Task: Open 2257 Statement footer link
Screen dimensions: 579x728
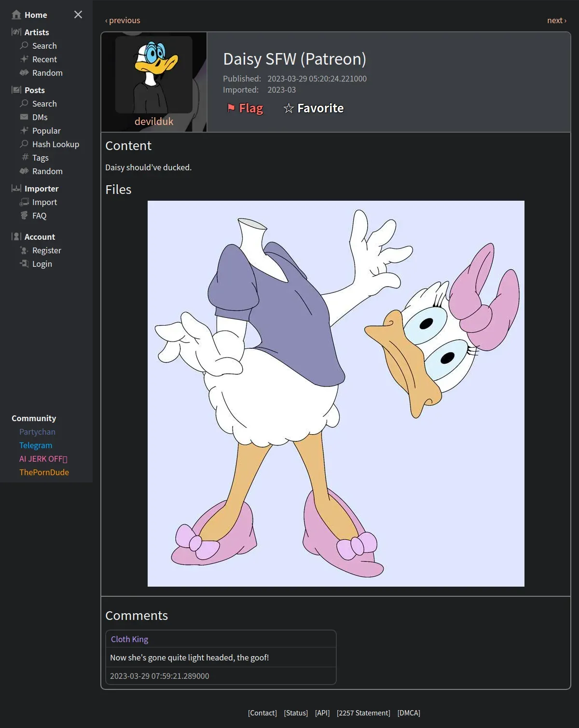Action: click(363, 713)
